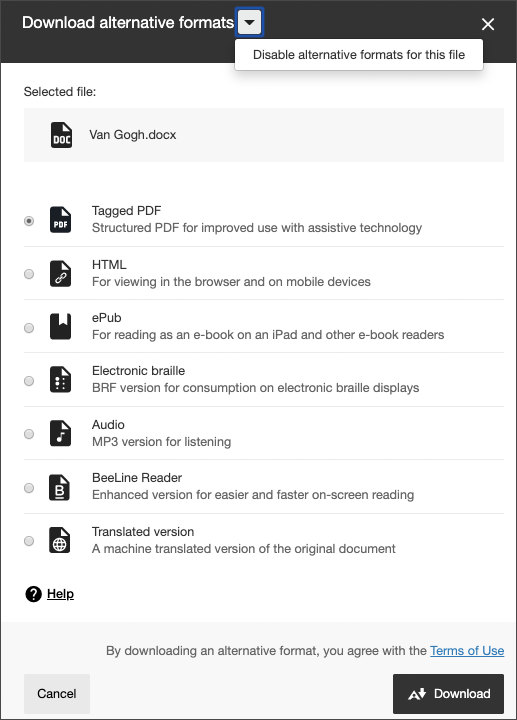Select the HTML radio button
517x720 pixels.
[29, 274]
